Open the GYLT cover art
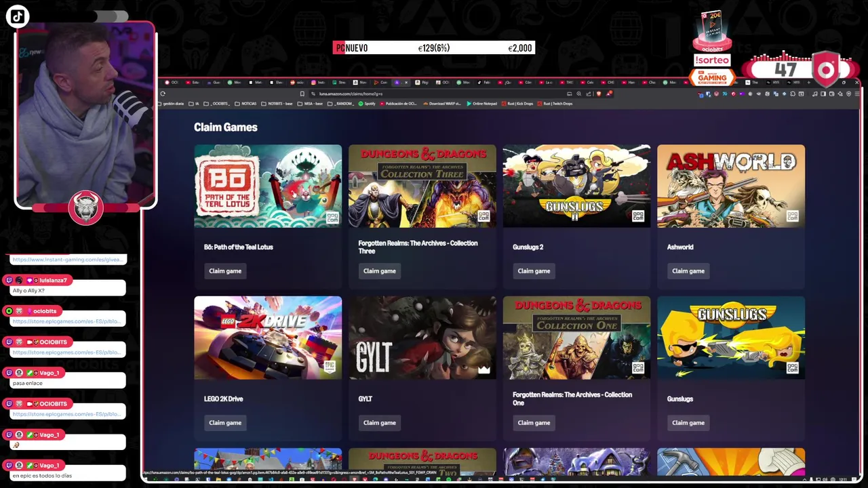 422,338
